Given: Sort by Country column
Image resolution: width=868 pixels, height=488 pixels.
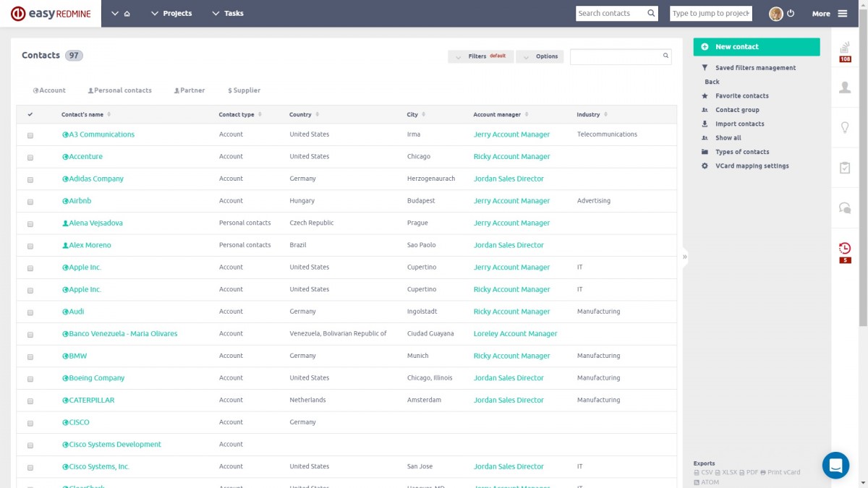Looking at the screenshot, I should (304, 114).
